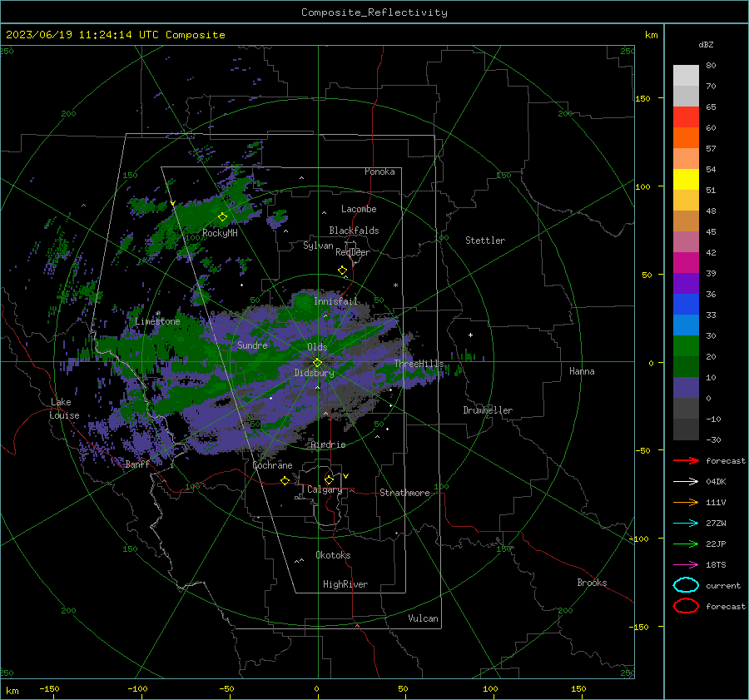Click the pink 45 dBZ color swatch

point(686,241)
